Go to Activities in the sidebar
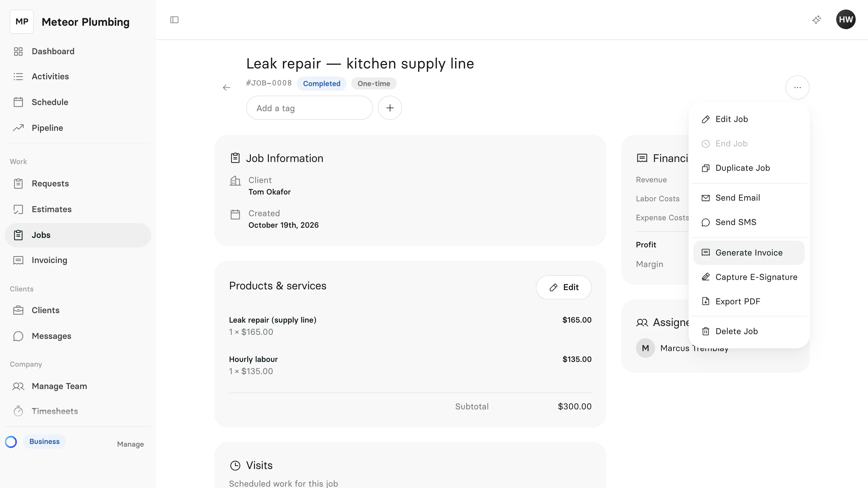Screen dimensions: 868x488 pos(78,77)
